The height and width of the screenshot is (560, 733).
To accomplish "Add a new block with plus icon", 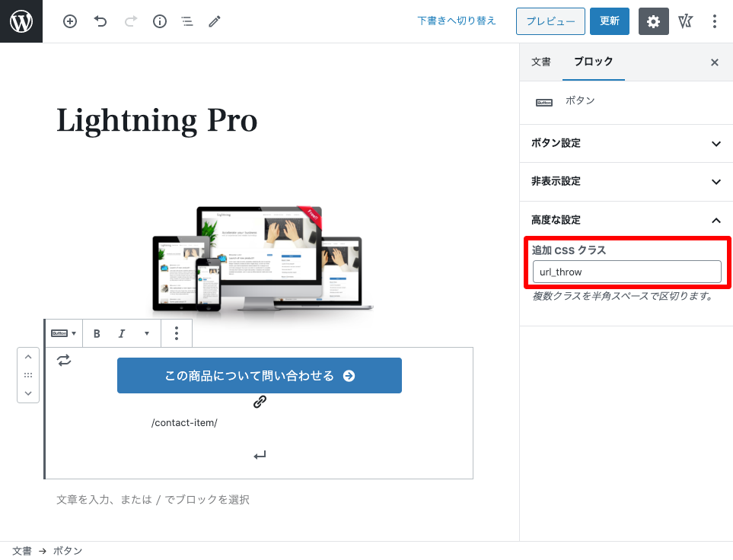I will pyautogui.click(x=70, y=21).
